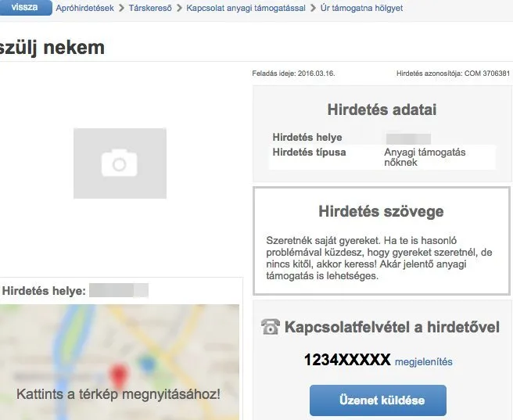
Task: Go to the Társkereső breadcrumb
Action: (150, 8)
